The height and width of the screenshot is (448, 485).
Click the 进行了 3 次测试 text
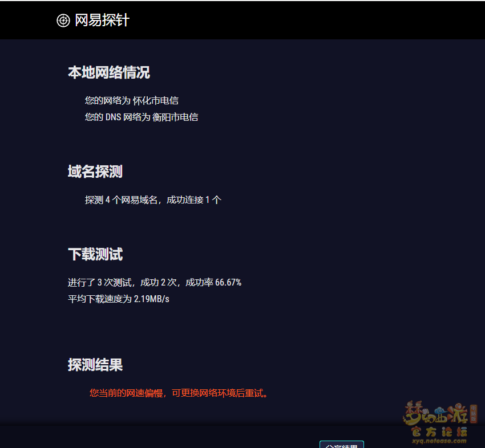pos(99,283)
